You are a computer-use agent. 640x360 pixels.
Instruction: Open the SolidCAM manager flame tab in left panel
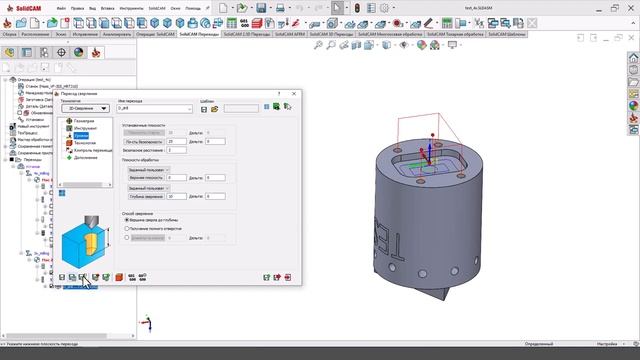(x=96, y=52)
